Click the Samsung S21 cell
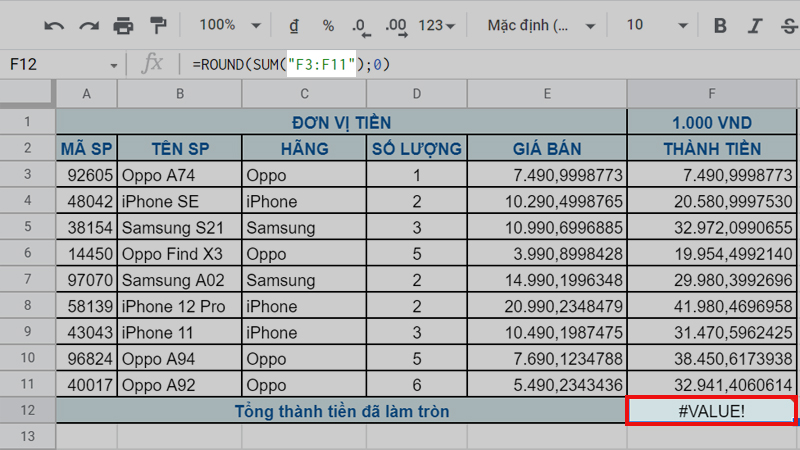The width and height of the screenshot is (800, 450). [180, 227]
